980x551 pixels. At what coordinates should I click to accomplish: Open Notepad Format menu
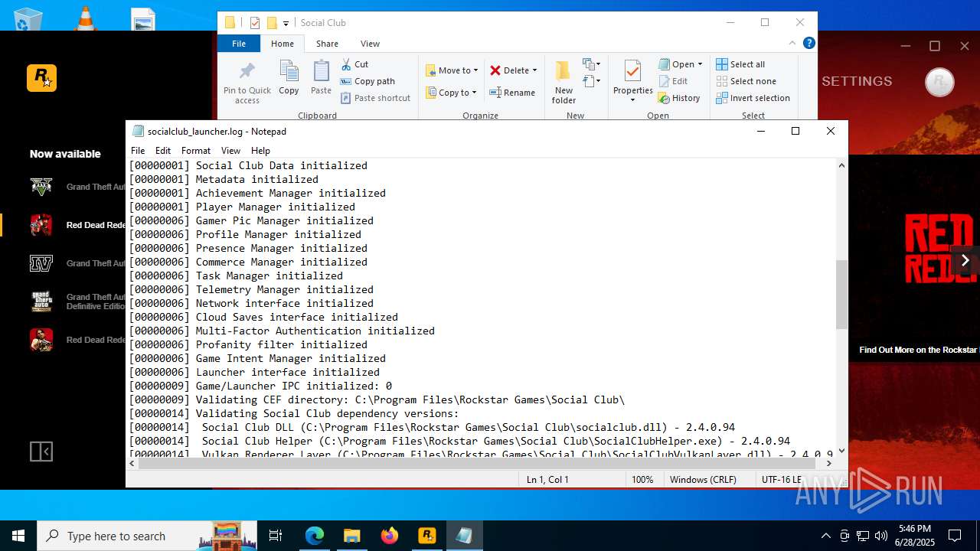(196, 151)
